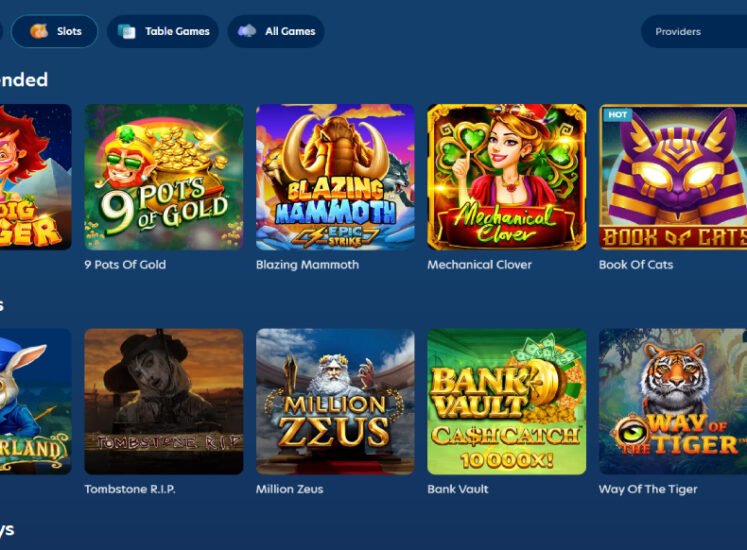This screenshot has height=550, width=747.
Task: Select the Table Games tab
Action: 163,31
